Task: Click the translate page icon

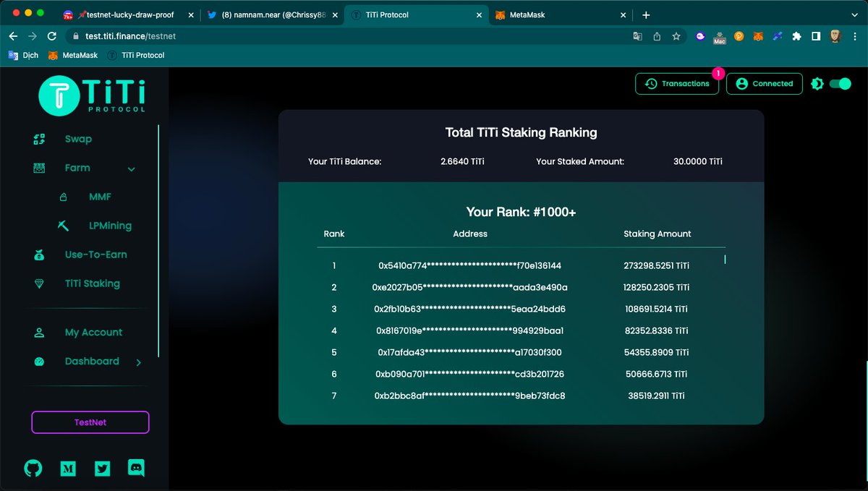Action: tap(637, 36)
